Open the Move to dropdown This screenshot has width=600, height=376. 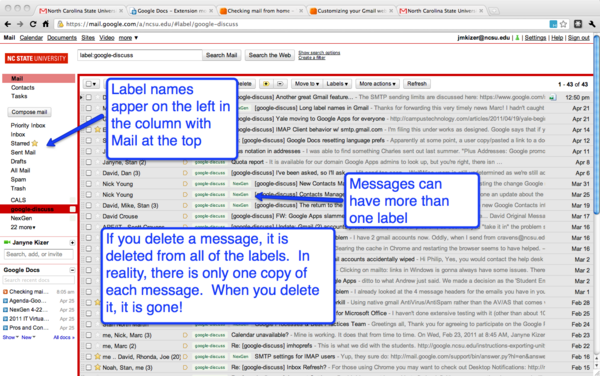click(x=307, y=84)
